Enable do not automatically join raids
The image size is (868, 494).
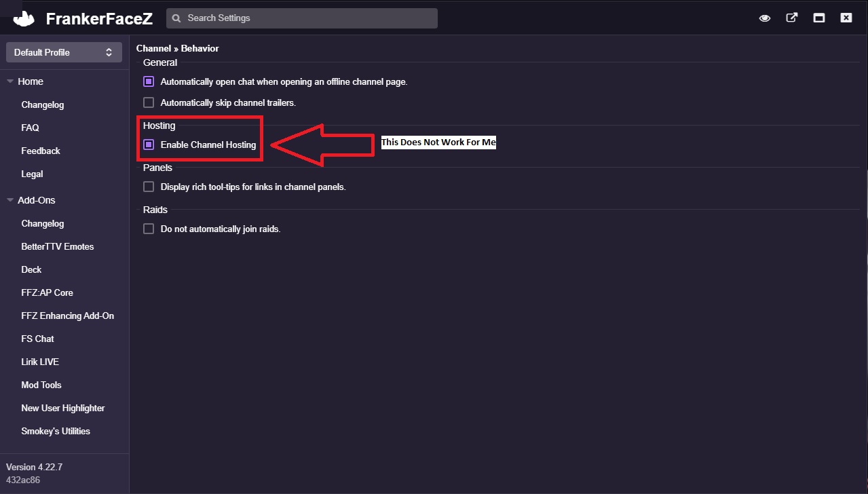point(149,229)
